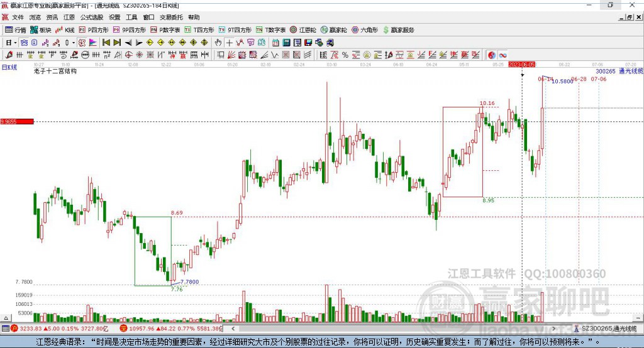Open the 交易委托 menu
Viewport: 644px width, 348px height.
click(x=171, y=17)
